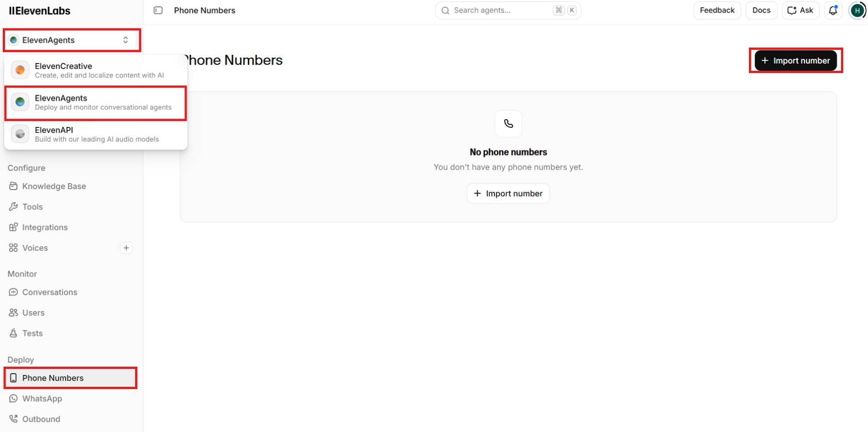Select ElevenAgents from the product menu
Image resolution: width=868 pixels, height=432 pixels.
[x=96, y=103]
